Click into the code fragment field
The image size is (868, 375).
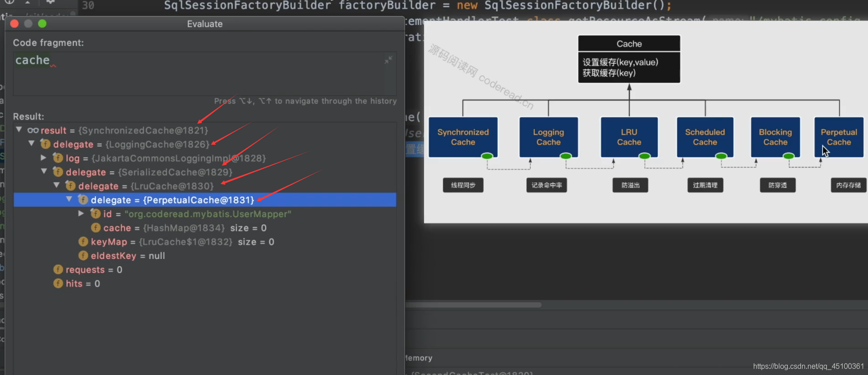click(x=204, y=73)
